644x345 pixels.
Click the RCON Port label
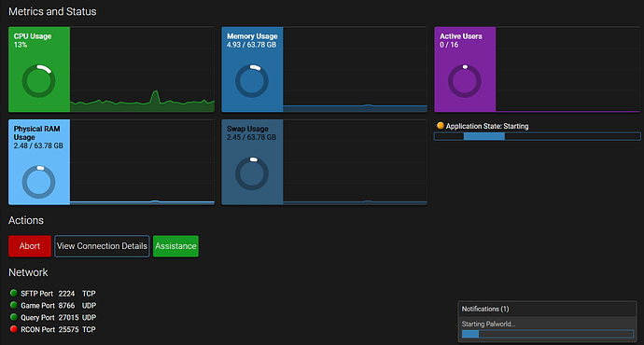pyautogui.click(x=37, y=329)
